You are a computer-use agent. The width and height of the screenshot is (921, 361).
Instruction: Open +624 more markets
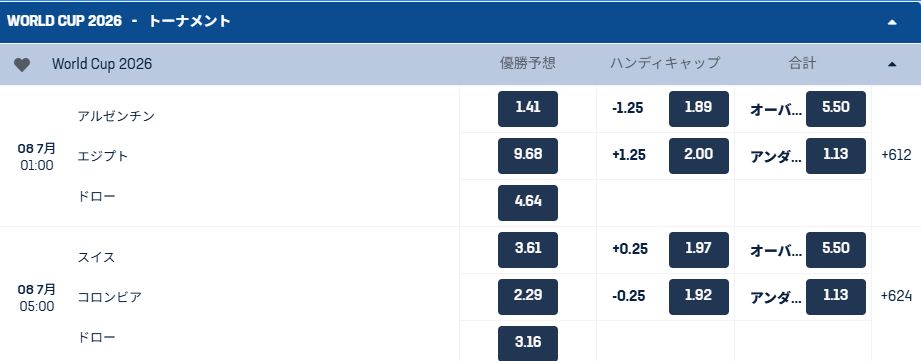[x=896, y=296]
